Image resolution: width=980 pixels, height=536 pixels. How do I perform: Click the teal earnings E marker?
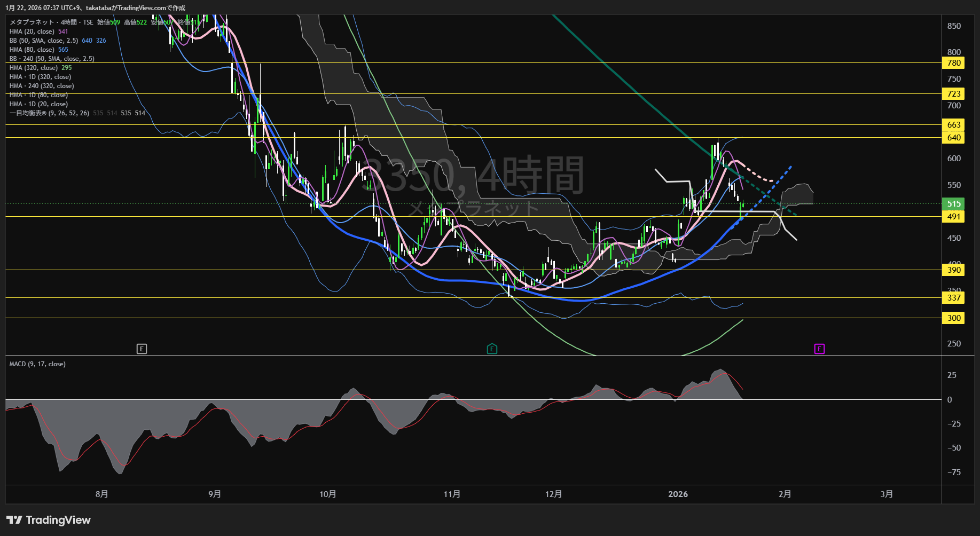coord(492,349)
